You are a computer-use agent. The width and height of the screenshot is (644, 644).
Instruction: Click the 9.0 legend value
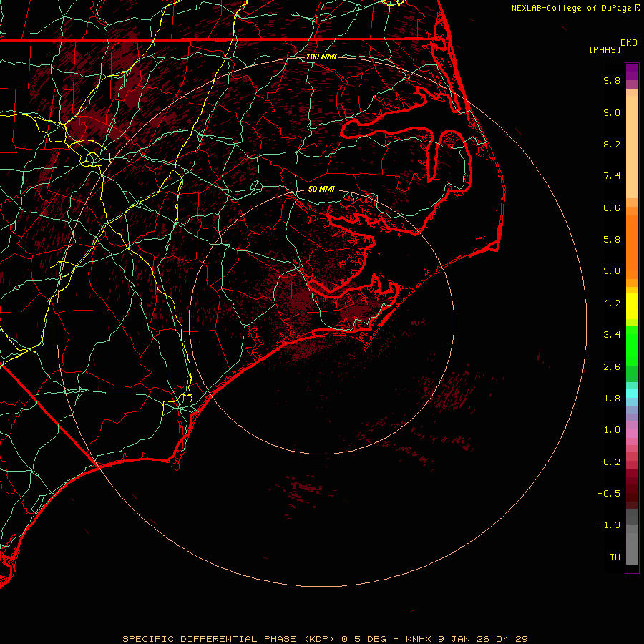point(612,112)
